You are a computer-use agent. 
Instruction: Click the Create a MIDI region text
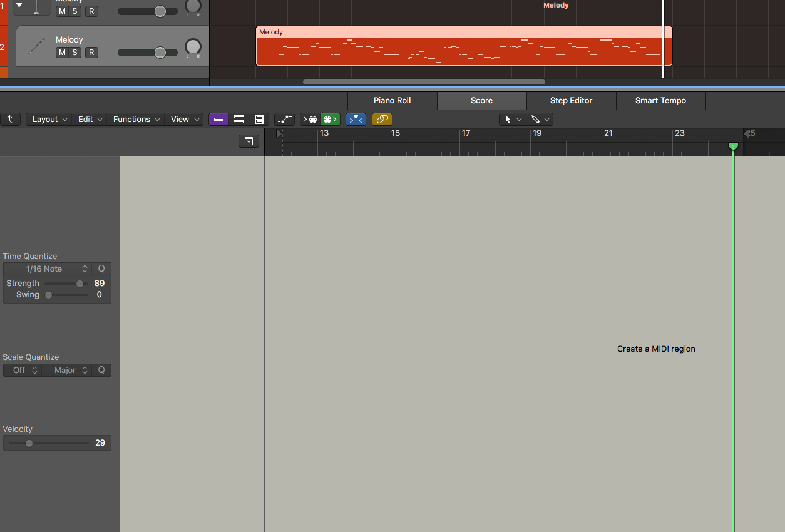(656, 349)
